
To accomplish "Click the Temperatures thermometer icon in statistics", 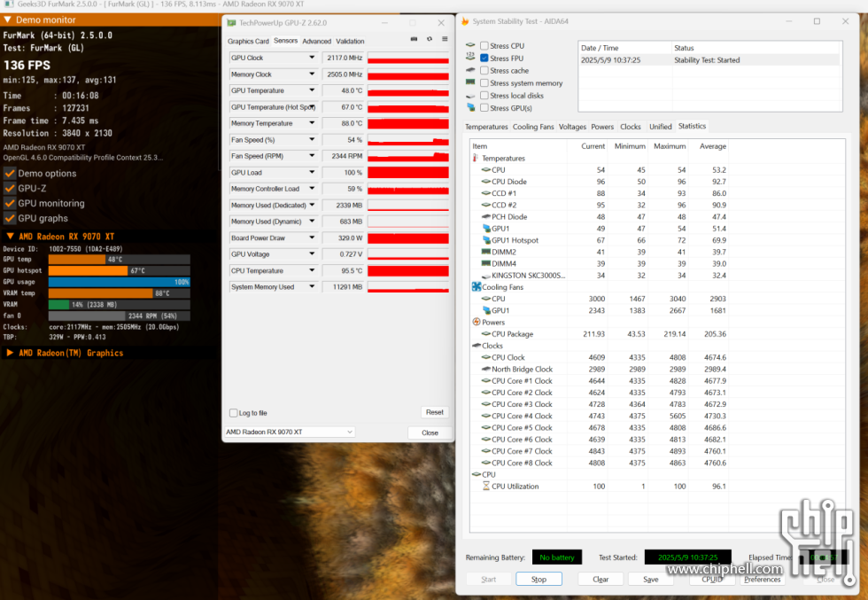I will 476,158.
